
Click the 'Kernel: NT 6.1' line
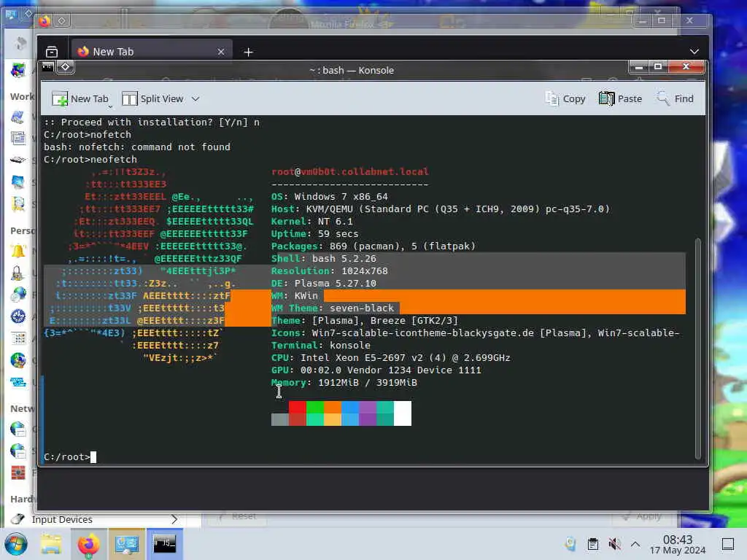pyautogui.click(x=312, y=222)
